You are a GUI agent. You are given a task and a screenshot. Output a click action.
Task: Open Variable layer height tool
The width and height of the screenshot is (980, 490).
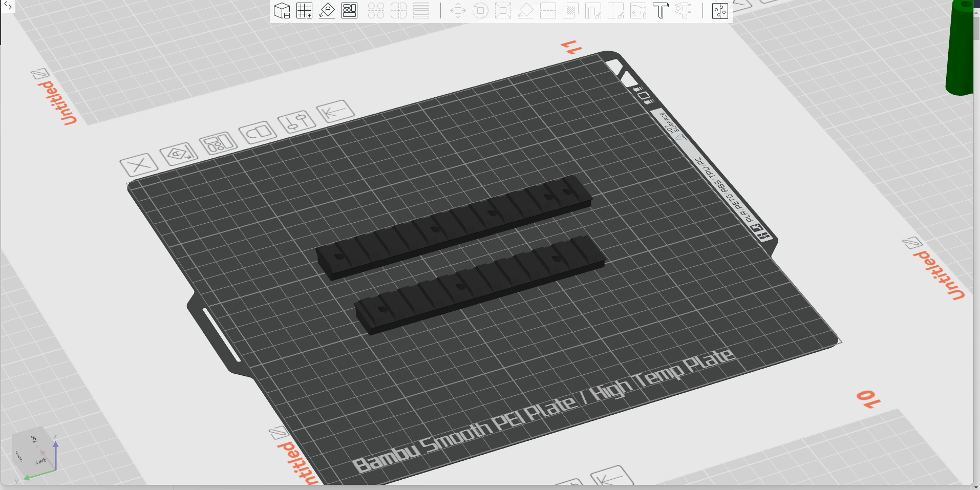tap(421, 11)
